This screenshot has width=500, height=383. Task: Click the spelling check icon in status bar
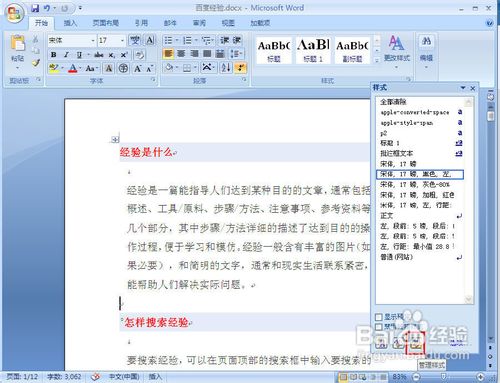click(96, 377)
